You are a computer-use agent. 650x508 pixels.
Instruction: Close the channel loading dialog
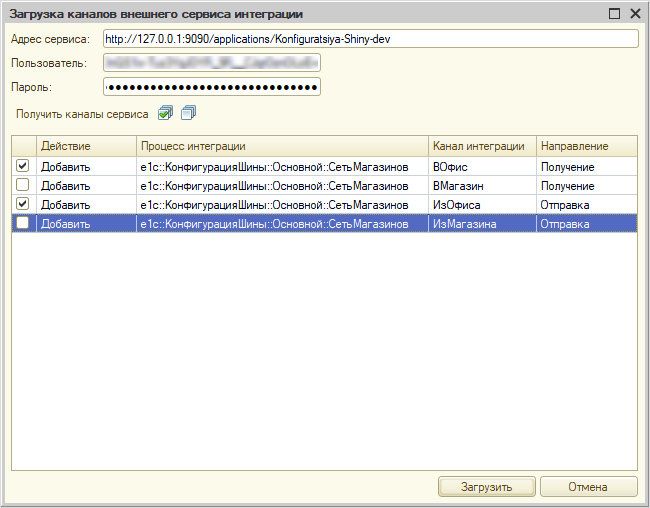click(634, 14)
